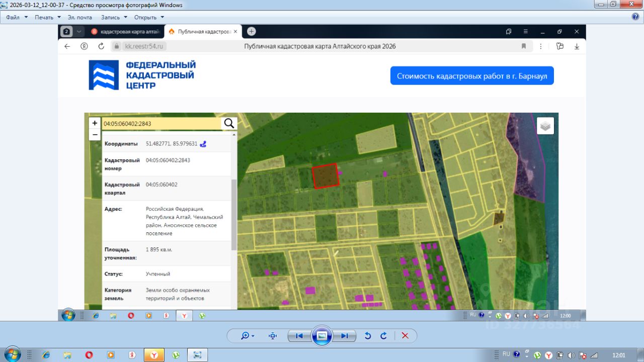This screenshot has height=362, width=644.
Task: Click the Yandex home icon by address bar
Action: point(84,46)
